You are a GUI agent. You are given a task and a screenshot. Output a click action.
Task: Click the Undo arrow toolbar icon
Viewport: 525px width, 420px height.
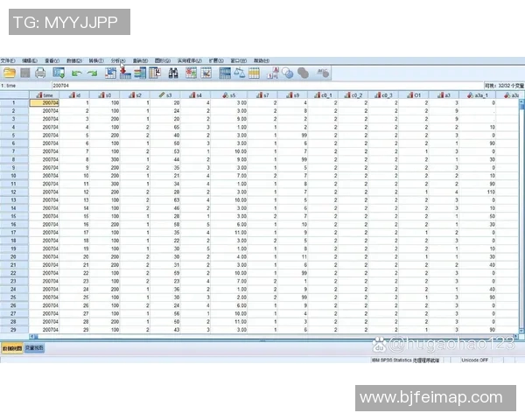click(76, 73)
